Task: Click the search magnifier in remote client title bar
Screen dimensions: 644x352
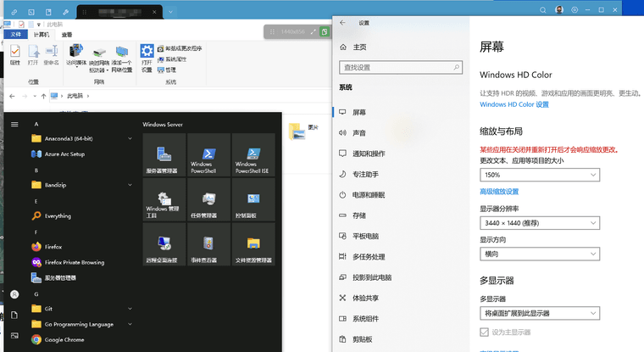Action: point(543,10)
